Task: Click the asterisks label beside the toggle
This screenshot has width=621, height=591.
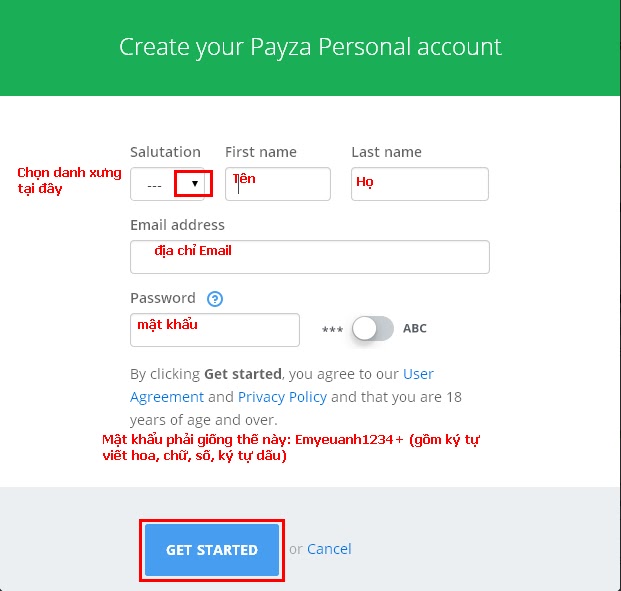Action: click(x=332, y=330)
